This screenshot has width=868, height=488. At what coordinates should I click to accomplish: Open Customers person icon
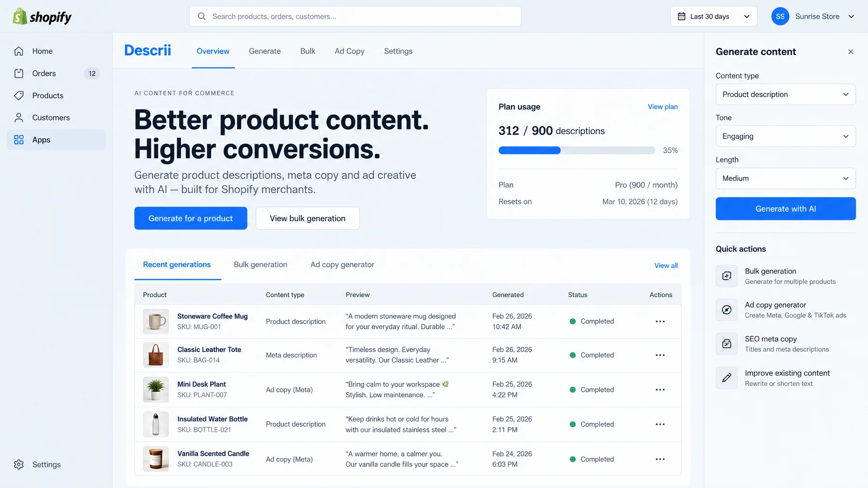coord(19,118)
